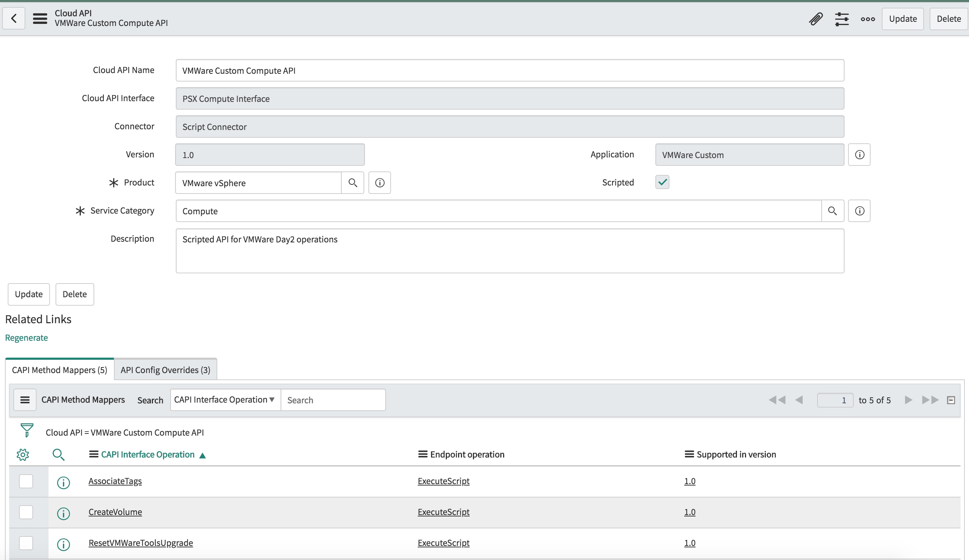Open 1.0 version link in AssociateTags row

[x=689, y=481]
